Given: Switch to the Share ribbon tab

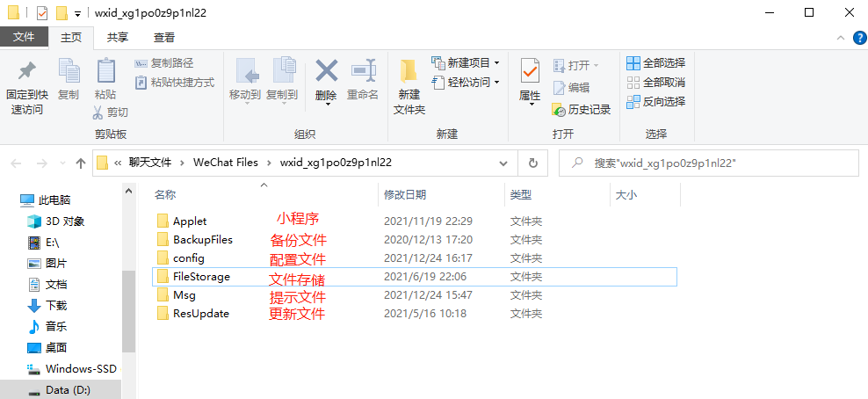Looking at the screenshot, I should pyautogui.click(x=118, y=37).
